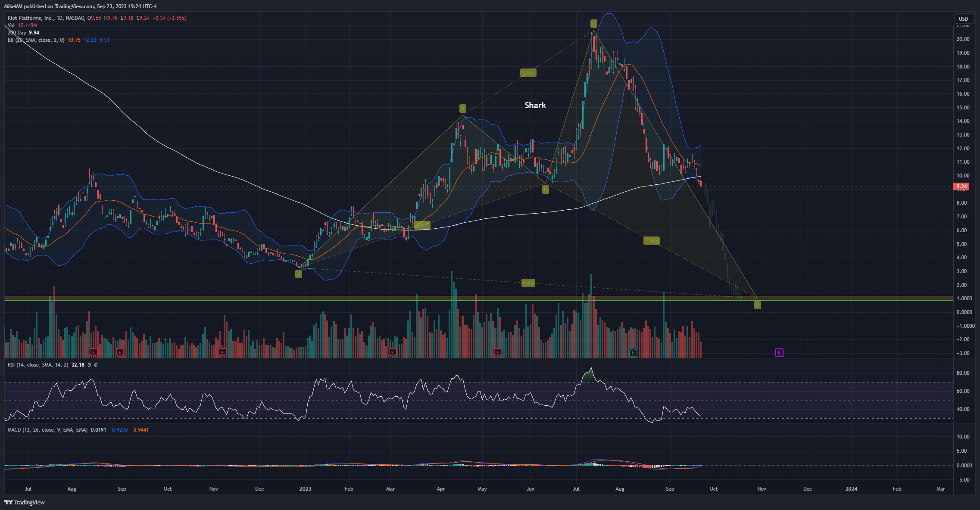Click the 2024 label on time axis
This screenshot has height=510, width=980.
point(851,489)
